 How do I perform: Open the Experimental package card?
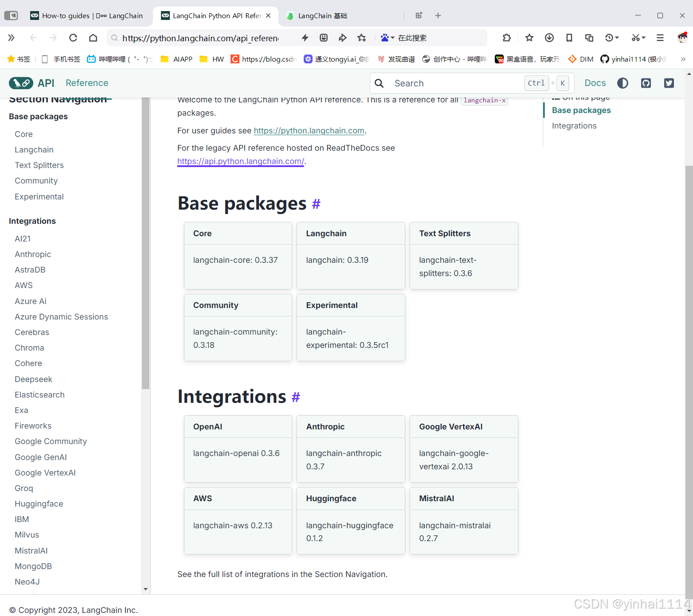pos(351,327)
